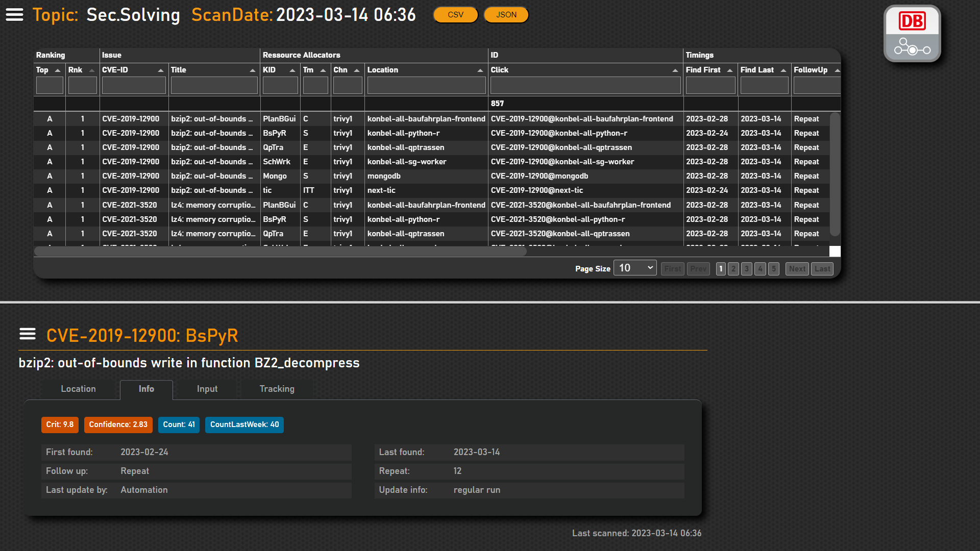Open the top-left hamburger menu
This screenshot has width=980, height=551.
(14, 15)
